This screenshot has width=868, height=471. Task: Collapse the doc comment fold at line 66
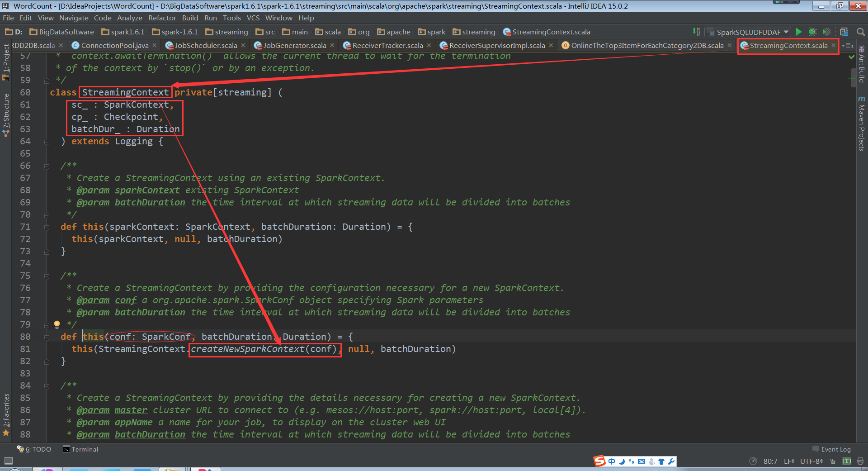pyautogui.click(x=47, y=166)
